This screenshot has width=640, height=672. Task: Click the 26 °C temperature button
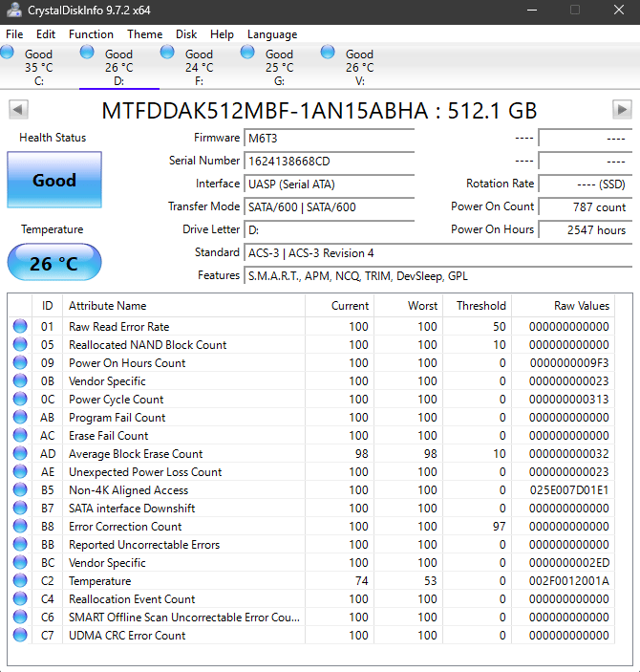[54, 263]
